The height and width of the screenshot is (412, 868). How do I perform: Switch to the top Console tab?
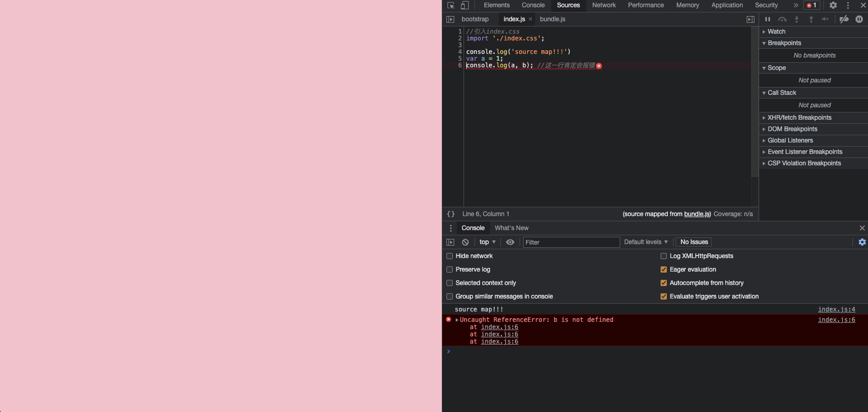[x=533, y=5]
